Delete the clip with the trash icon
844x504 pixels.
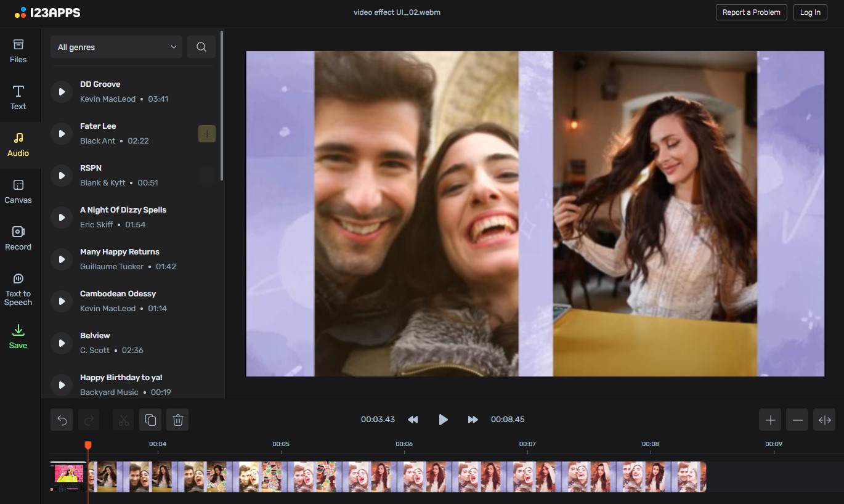(x=177, y=420)
